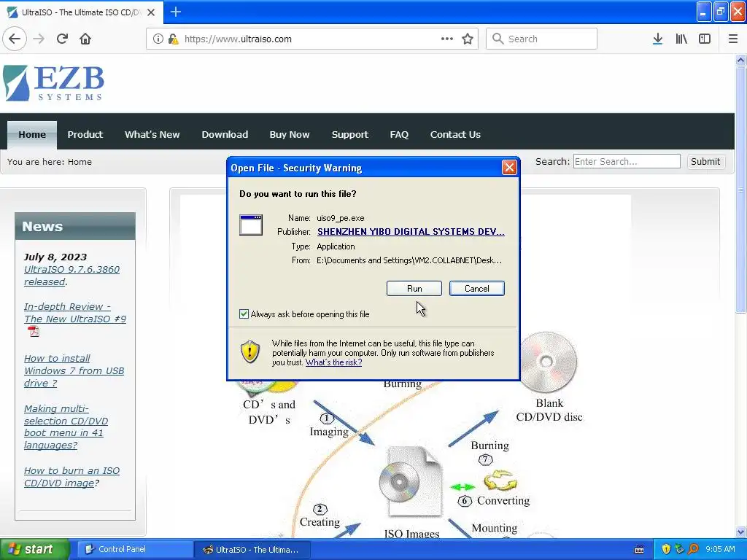747x560 pixels.
Task: Click the security shield tray icon
Action: click(666, 549)
